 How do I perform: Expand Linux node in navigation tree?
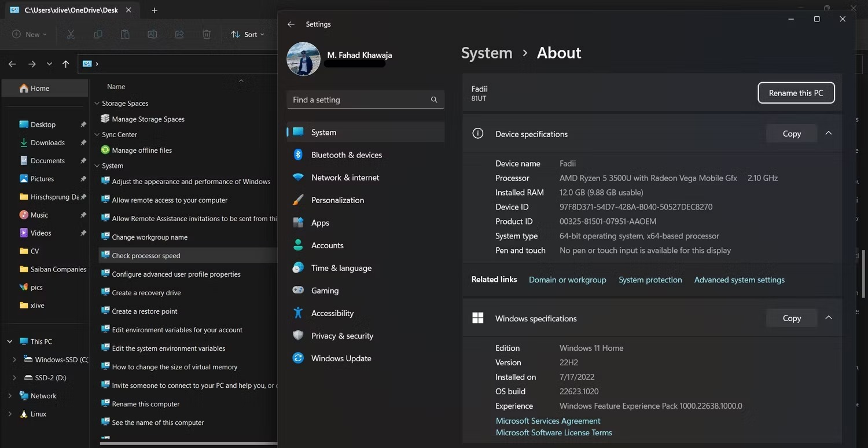coord(10,414)
